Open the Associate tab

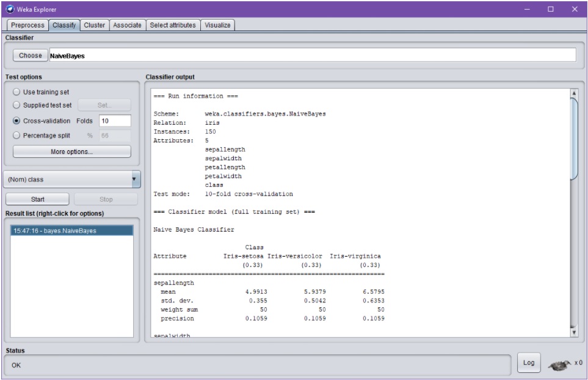[x=127, y=25]
